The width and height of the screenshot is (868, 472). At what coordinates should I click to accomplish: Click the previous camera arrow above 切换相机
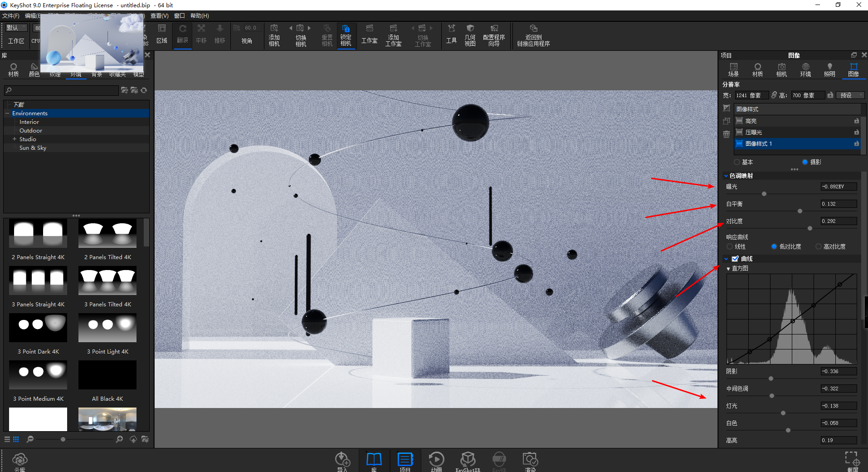click(x=291, y=28)
